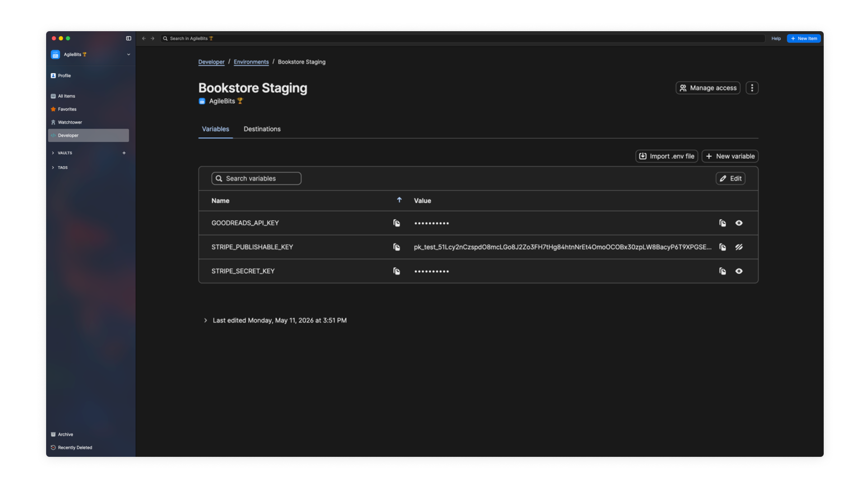Go to Environments breadcrumb link
Viewport: 868px width, 488px height.
point(251,62)
